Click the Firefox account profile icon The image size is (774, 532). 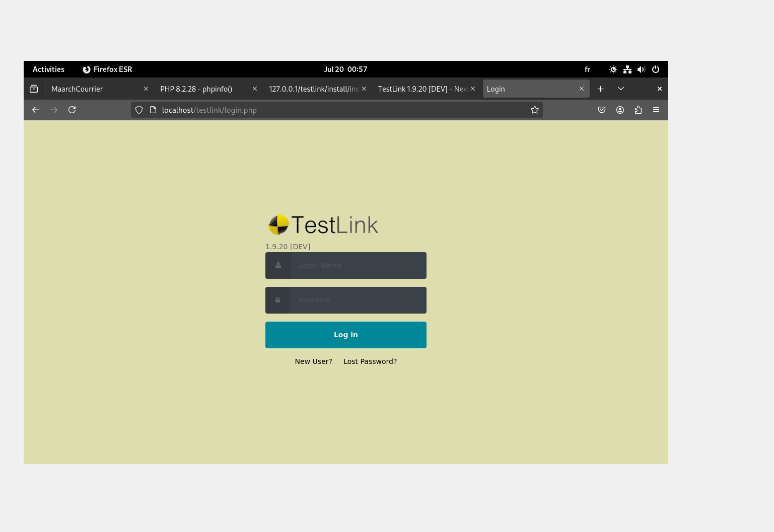[x=620, y=110]
